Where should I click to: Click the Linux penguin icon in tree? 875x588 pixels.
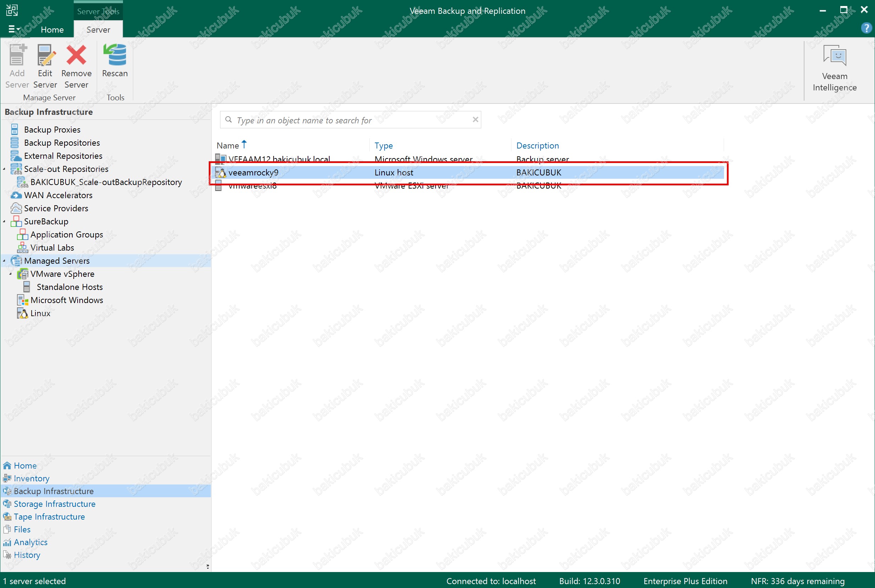pyautogui.click(x=22, y=313)
